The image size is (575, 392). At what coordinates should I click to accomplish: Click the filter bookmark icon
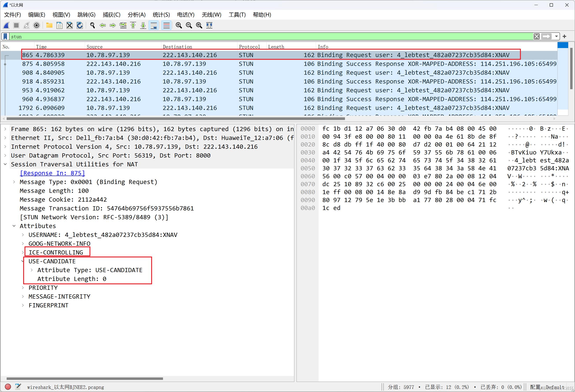(x=6, y=37)
